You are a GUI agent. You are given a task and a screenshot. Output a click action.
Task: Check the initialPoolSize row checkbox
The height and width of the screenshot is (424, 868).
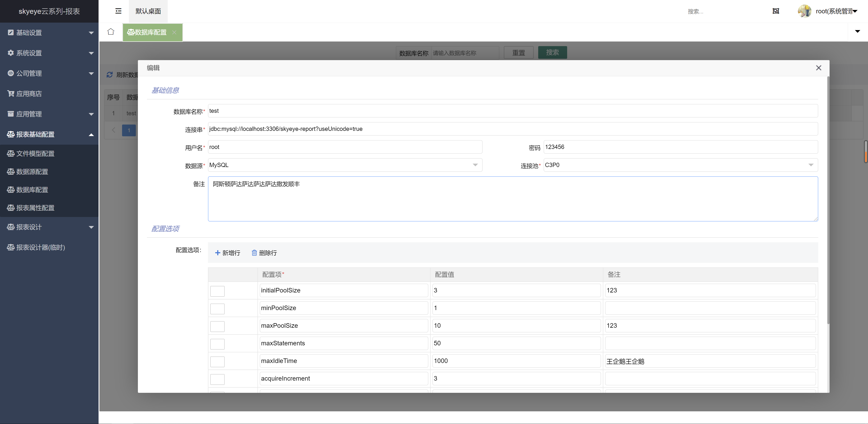pos(217,291)
